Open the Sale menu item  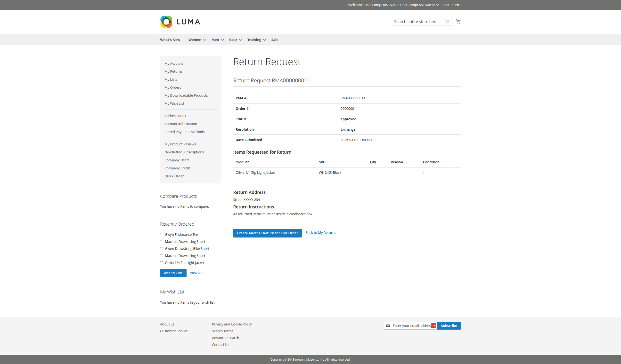tap(275, 40)
